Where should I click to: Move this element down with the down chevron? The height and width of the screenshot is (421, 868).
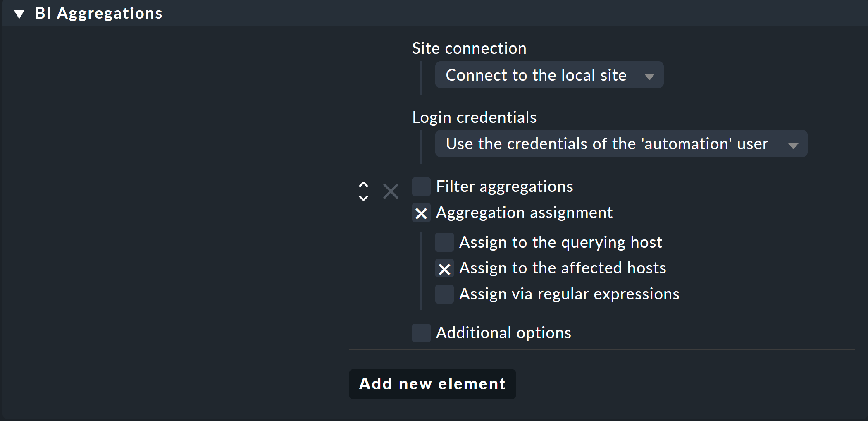tap(363, 198)
